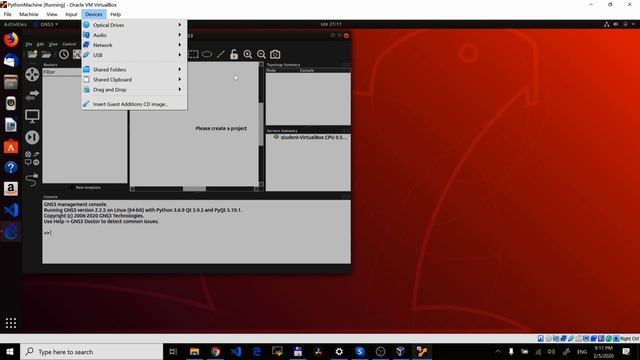
Task: Click the routers Filter field
Action: pos(62,72)
